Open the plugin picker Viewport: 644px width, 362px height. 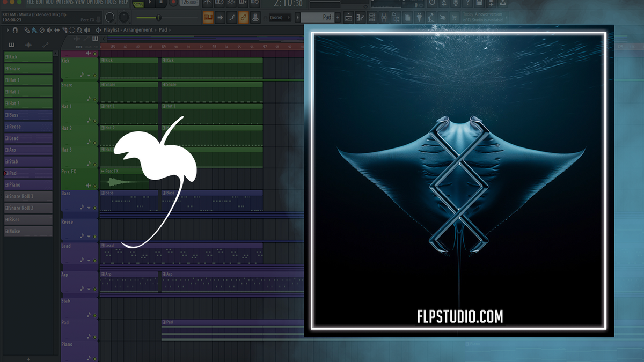click(x=419, y=17)
